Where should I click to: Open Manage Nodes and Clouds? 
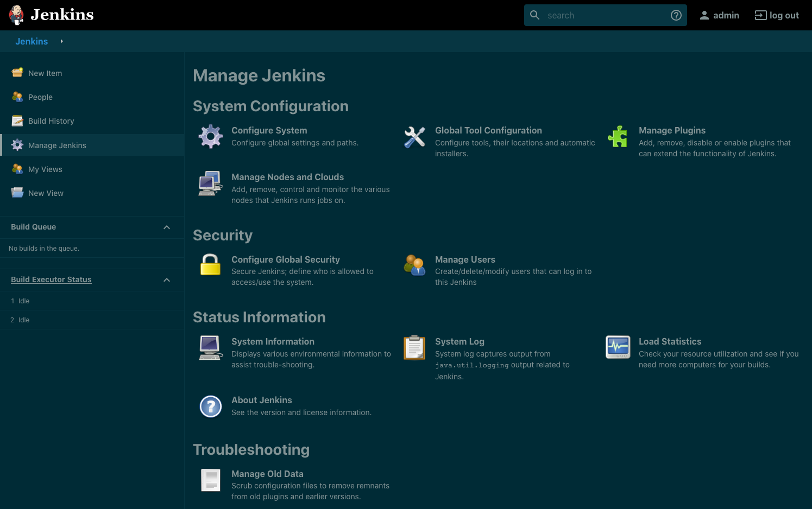click(287, 177)
